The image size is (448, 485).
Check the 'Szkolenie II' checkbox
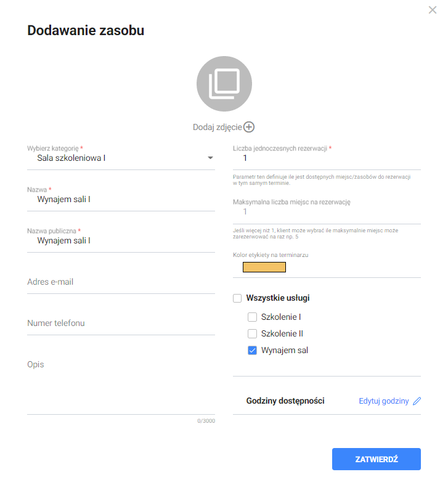[x=252, y=334]
